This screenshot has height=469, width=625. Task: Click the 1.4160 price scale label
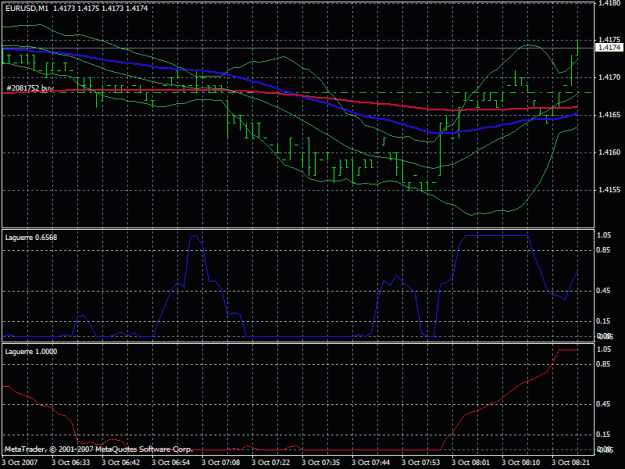pos(609,152)
